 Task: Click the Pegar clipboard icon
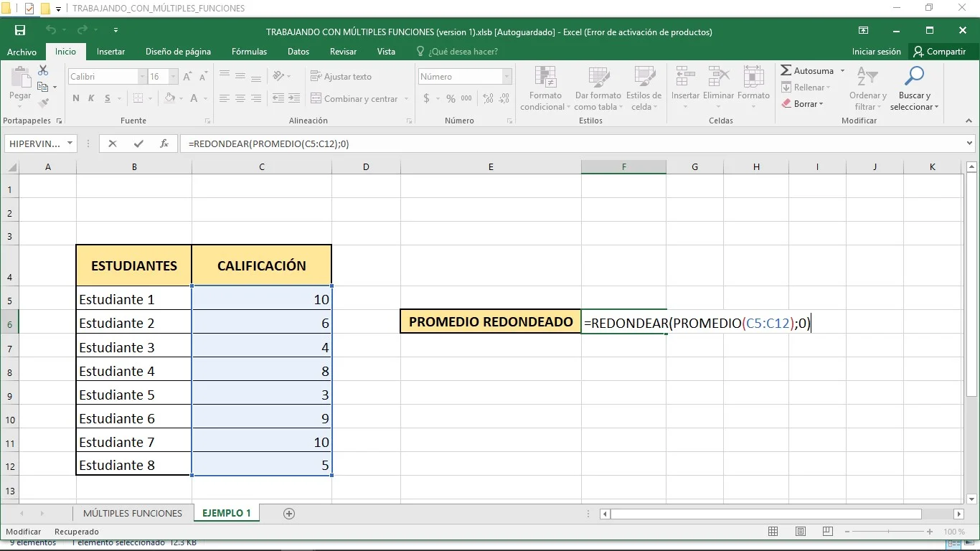20,77
